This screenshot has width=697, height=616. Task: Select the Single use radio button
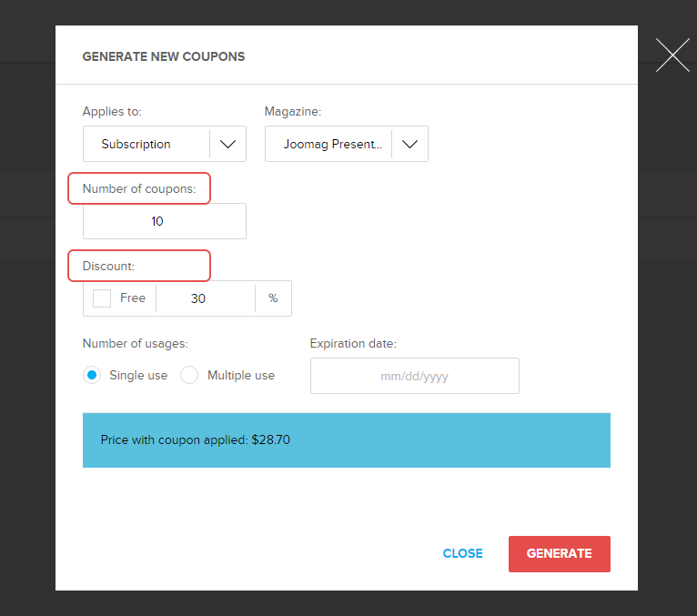(x=92, y=375)
